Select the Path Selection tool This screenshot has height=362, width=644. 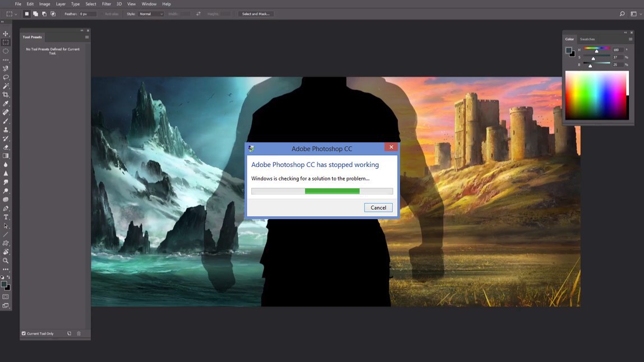(6, 226)
